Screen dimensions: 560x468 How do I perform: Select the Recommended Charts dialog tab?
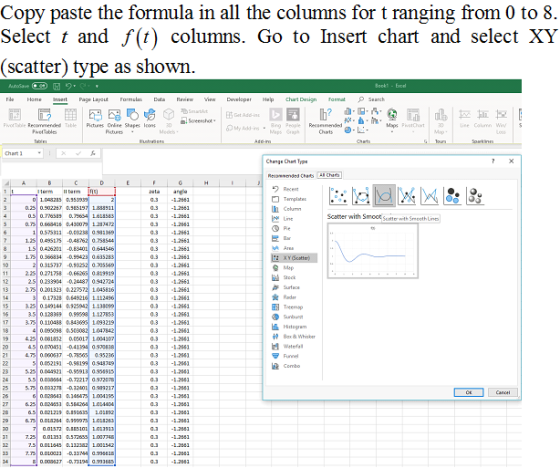[291, 175]
